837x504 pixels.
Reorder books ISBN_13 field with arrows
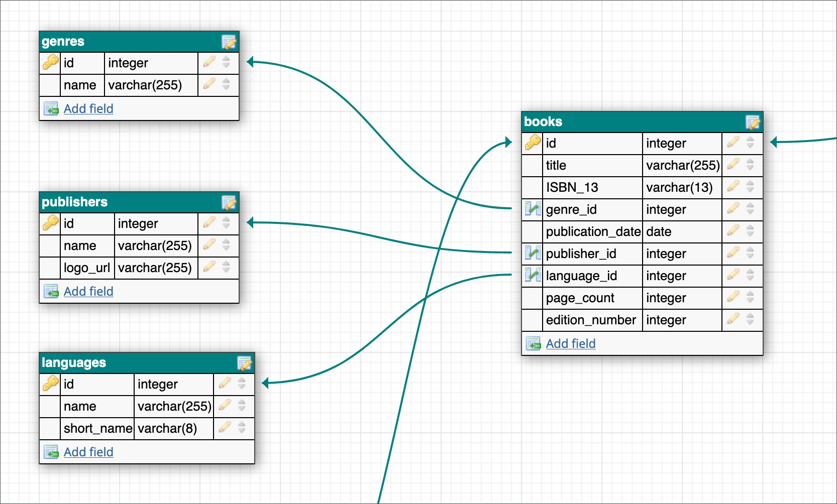click(x=750, y=187)
